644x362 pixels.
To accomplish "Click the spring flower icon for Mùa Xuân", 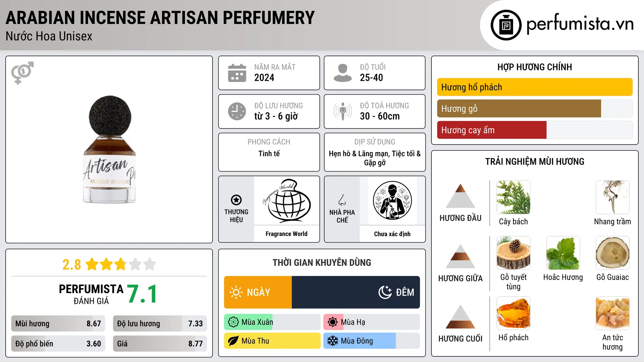I will 233,322.
